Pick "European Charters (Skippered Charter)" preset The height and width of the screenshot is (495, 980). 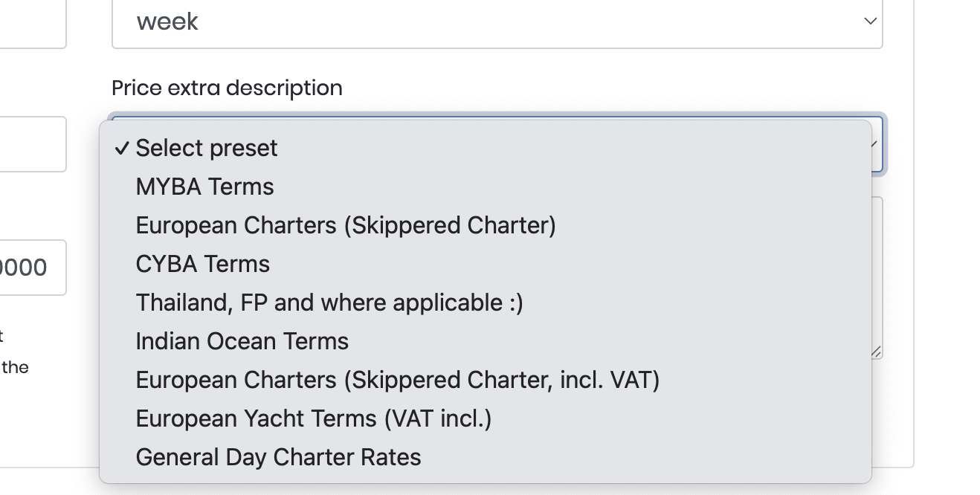346,225
